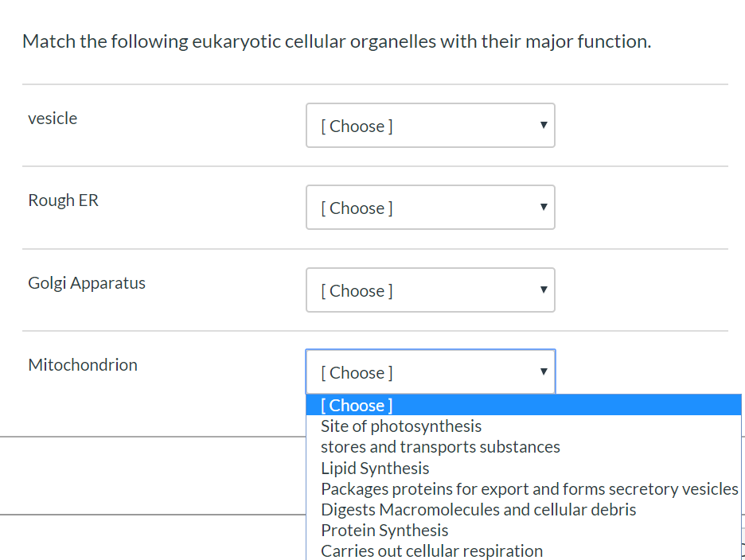
Task: Click the dropdown arrow beside Rough ER
Action: click(x=543, y=207)
